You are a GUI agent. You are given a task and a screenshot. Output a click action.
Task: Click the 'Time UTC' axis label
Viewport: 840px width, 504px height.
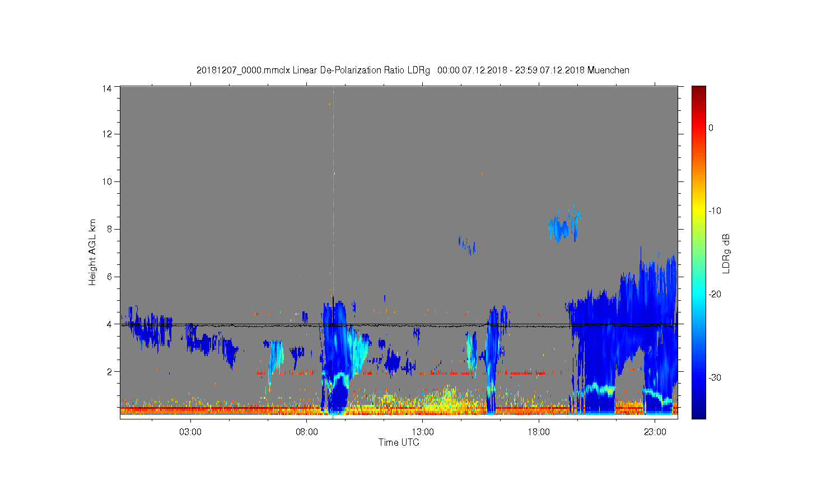[x=399, y=442]
